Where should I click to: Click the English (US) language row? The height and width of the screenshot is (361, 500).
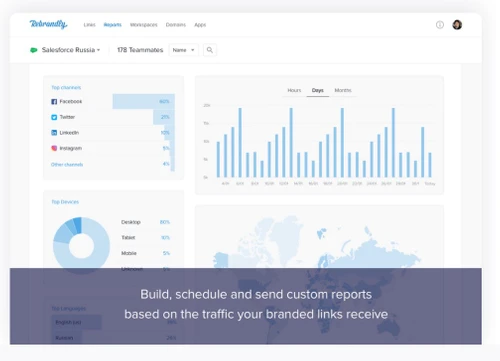pyautogui.click(x=114, y=322)
